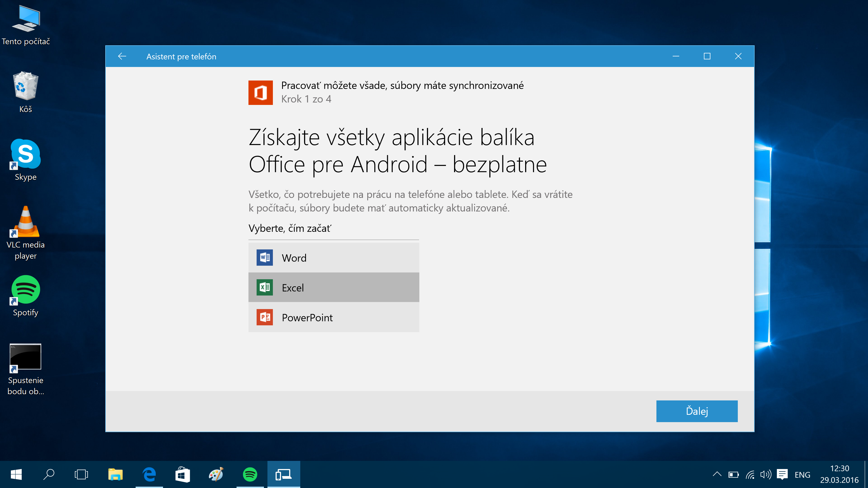868x488 pixels.
Task: Open taskbar search magnifier
Action: 49,474
